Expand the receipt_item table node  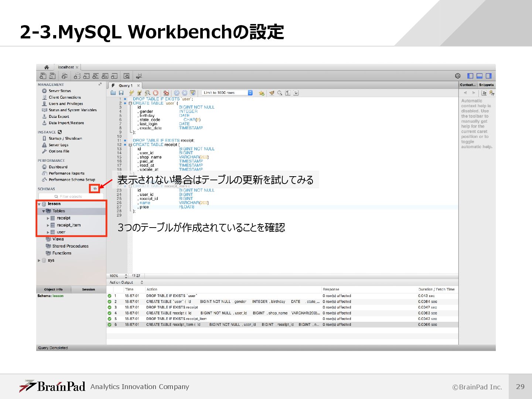(48, 225)
